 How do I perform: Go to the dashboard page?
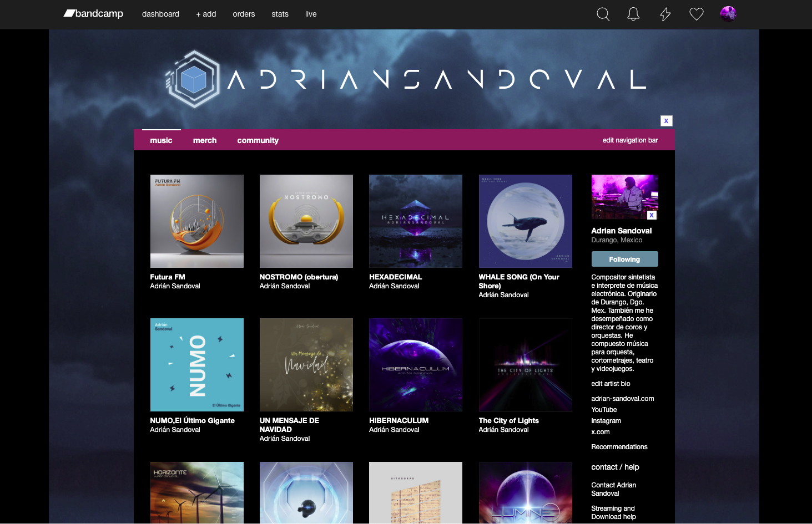click(160, 14)
